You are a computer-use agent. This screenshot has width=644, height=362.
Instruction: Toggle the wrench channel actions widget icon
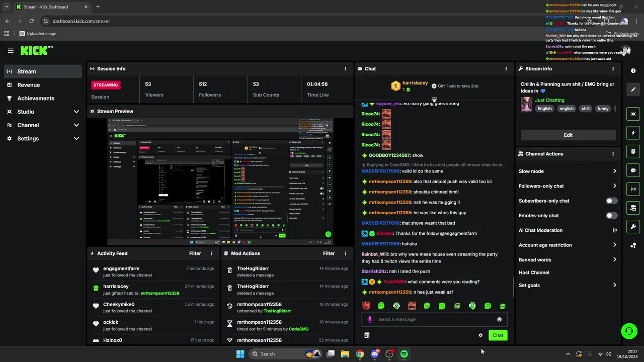[633, 226]
